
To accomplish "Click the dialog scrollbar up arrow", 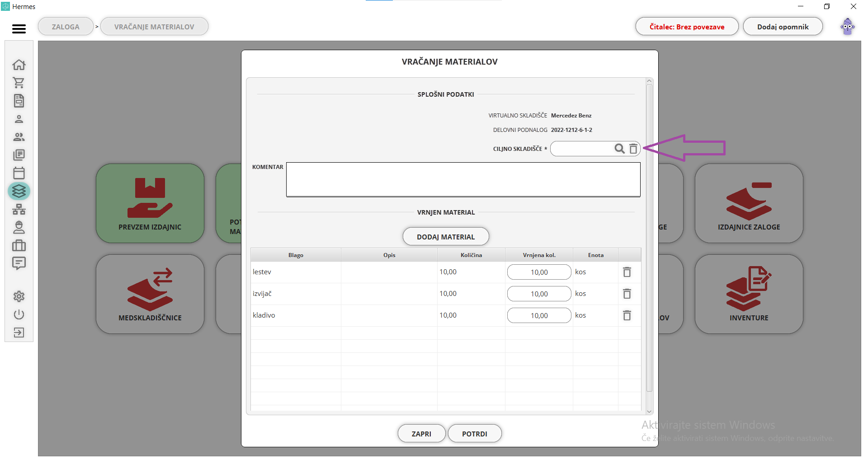I will coord(649,81).
